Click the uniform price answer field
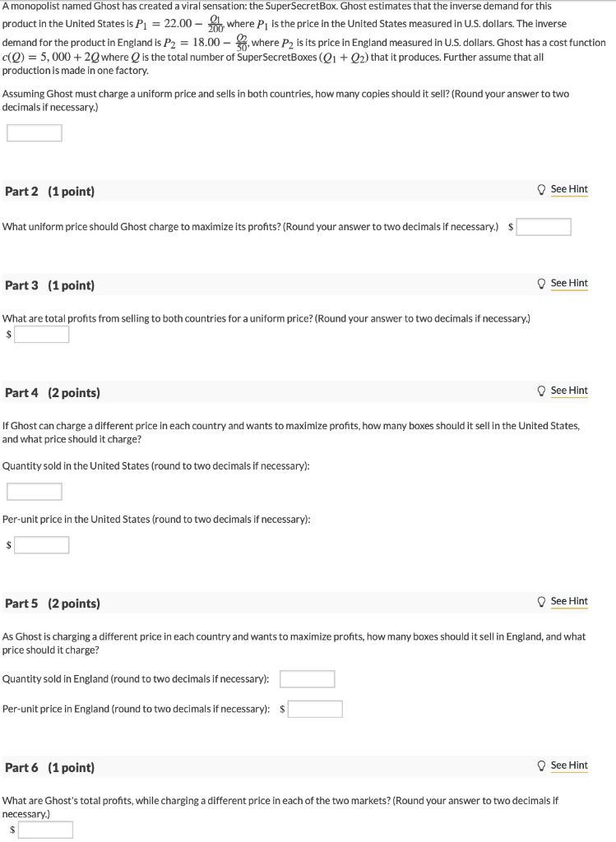 point(544,227)
